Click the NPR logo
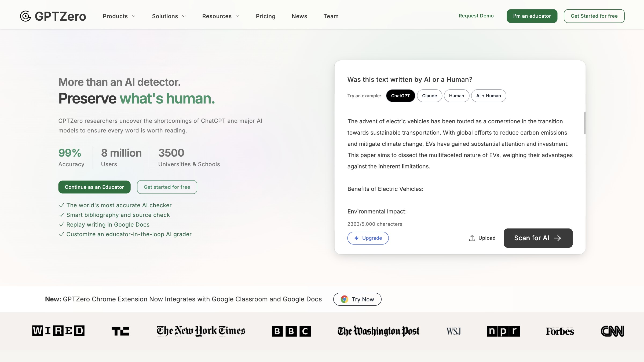The width and height of the screenshot is (644, 362). coord(503,331)
